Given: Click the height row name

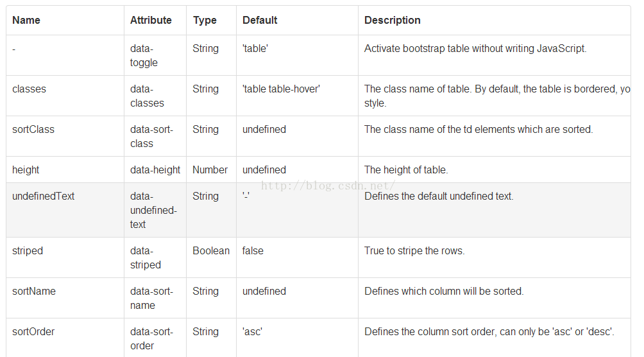Looking at the screenshot, I should (x=26, y=170).
